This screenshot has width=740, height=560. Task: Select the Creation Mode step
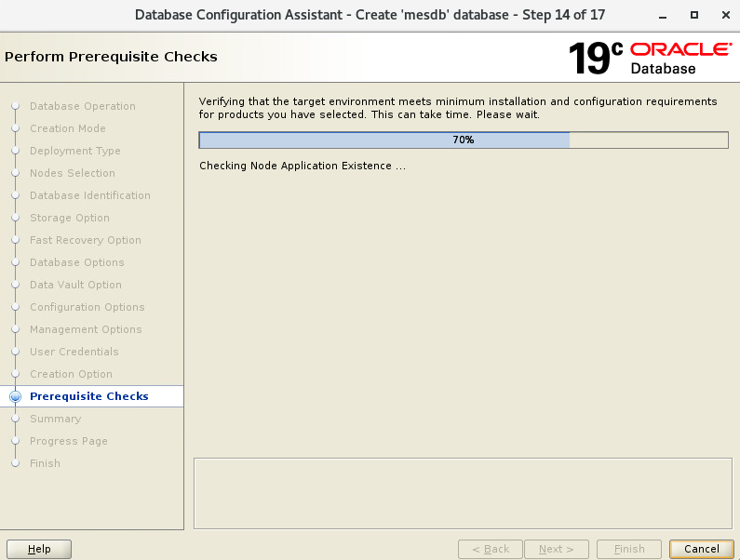(67, 128)
